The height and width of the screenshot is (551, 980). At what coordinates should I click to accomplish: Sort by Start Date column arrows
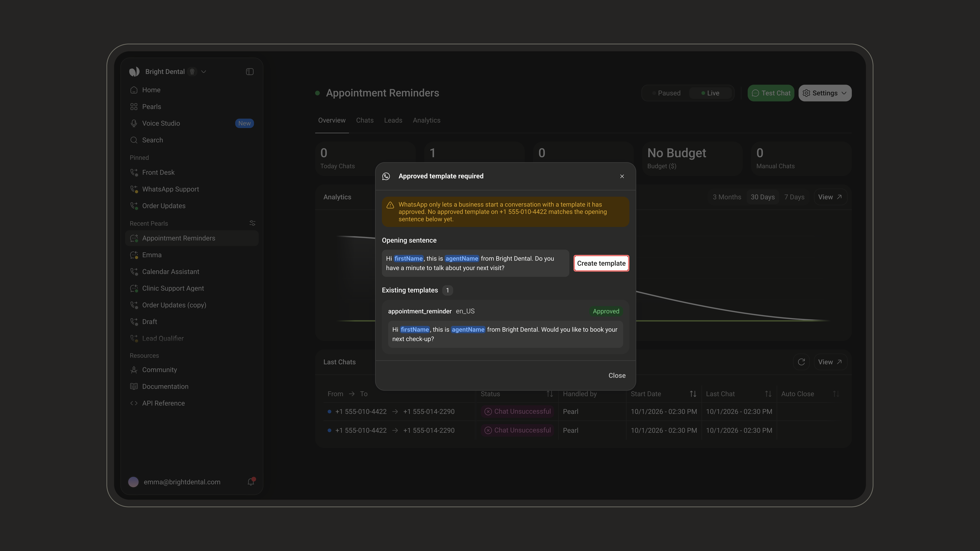[x=693, y=394]
